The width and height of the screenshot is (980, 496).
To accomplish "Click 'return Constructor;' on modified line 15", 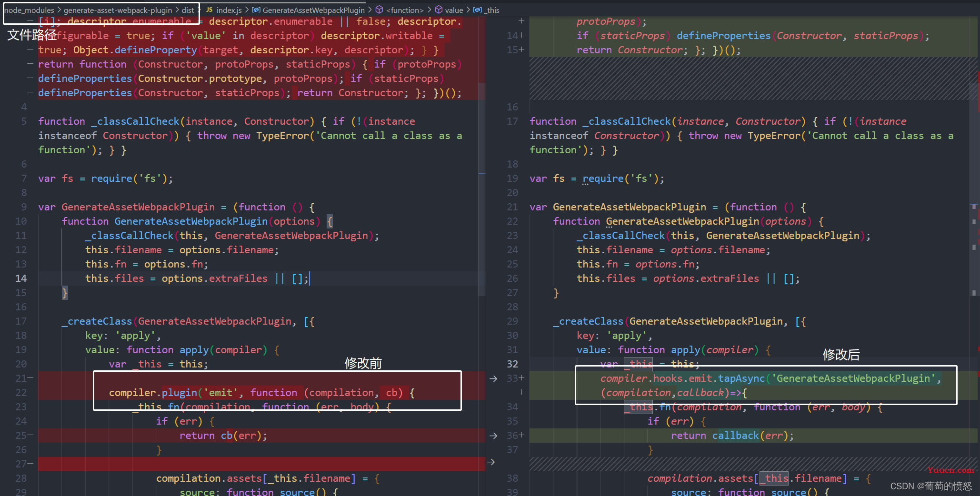I will (x=632, y=50).
